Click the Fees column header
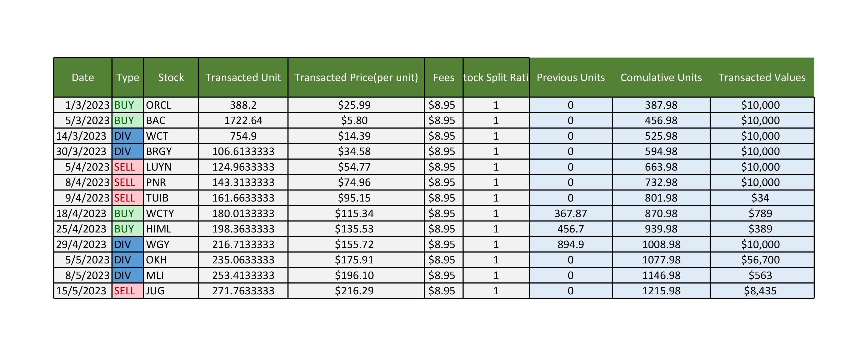 (443, 77)
